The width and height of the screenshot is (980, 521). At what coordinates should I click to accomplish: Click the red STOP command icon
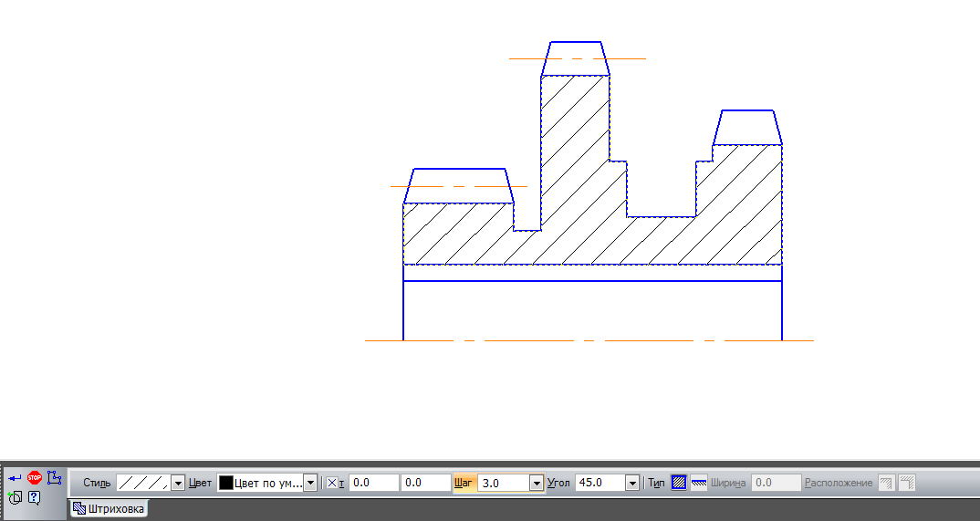[35, 478]
